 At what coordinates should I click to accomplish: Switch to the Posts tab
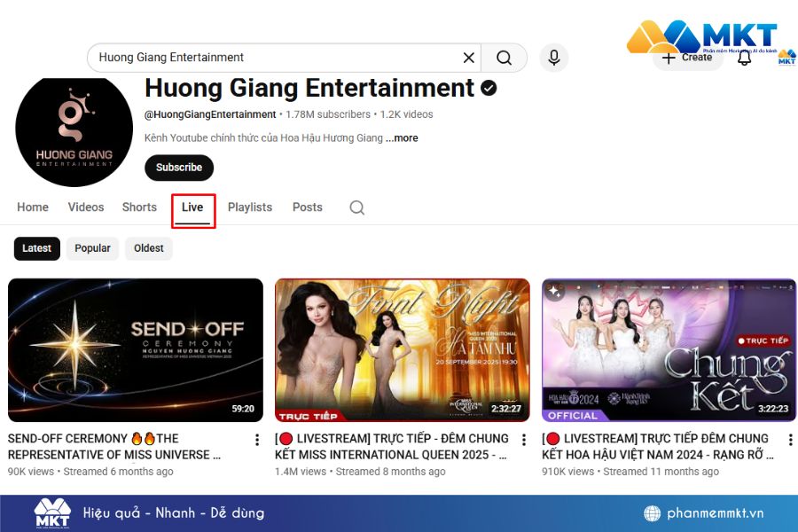pos(308,207)
